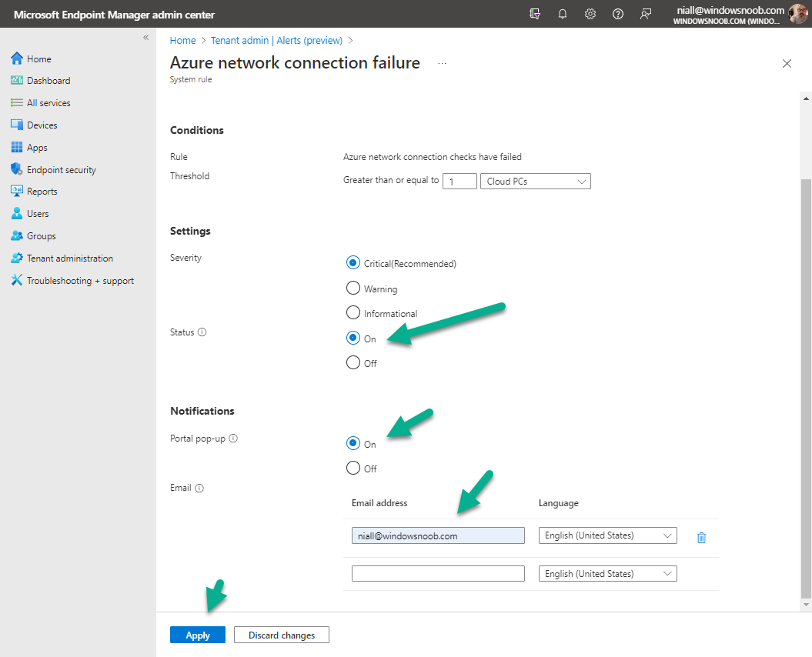Go to Tenant admin | Alerts (preview) breadcrumb
The height and width of the screenshot is (657, 812).
point(276,40)
